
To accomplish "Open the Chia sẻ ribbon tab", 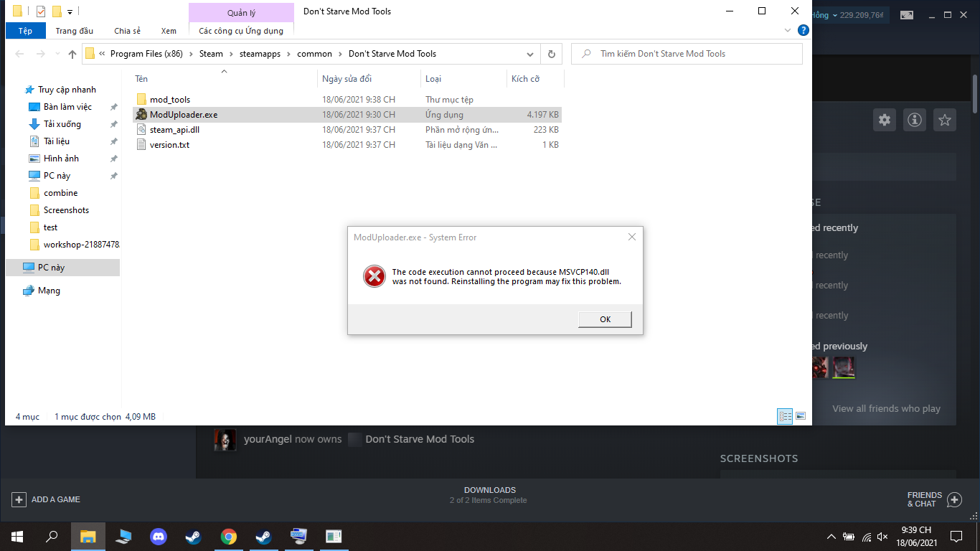I will coord(127,31).
